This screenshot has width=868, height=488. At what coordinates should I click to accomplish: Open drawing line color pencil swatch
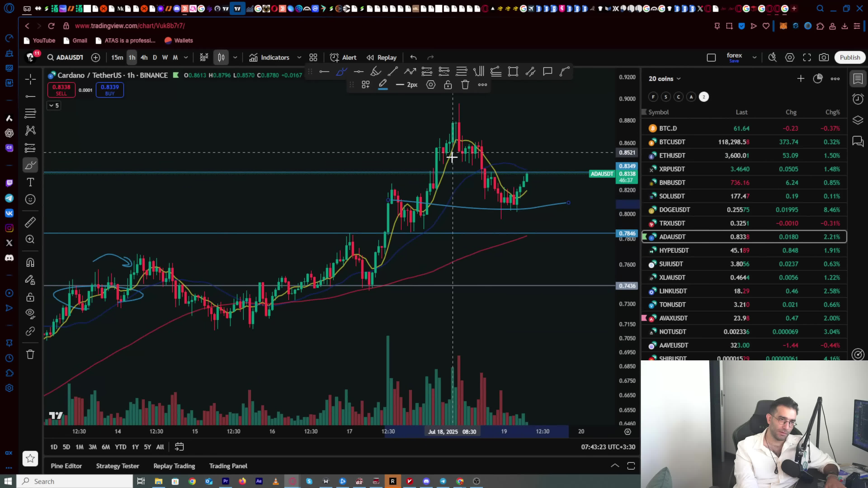pos(383,85)
